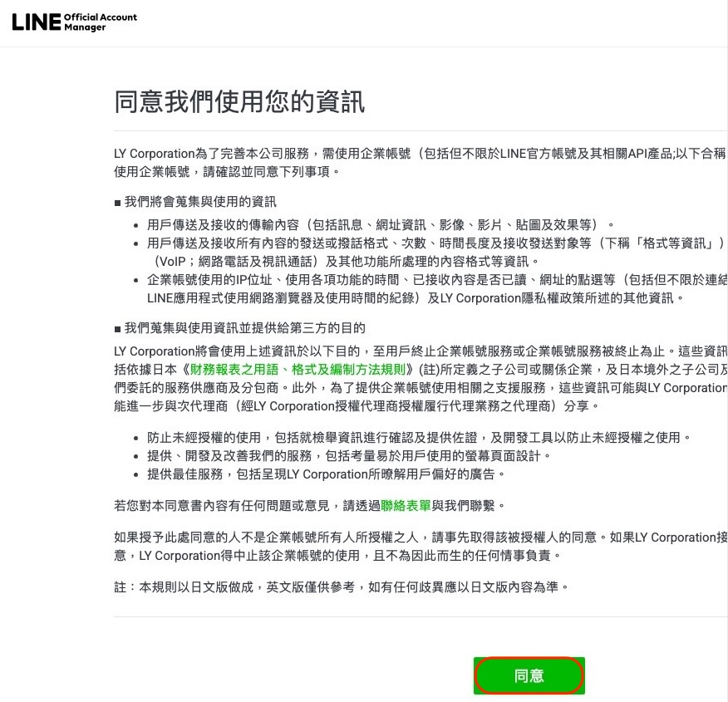728x702 pixels.
Task: Click the bullet starting 提供最佳服務
Action: pos(326,474)
